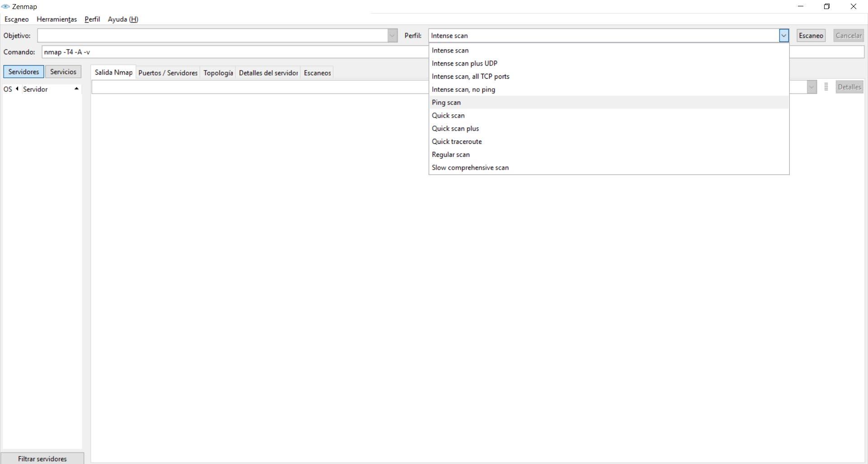Pick the 'Quick traceroute' profile
The image size is (868, 464).
pyautogui.click(x=609, y=142)
